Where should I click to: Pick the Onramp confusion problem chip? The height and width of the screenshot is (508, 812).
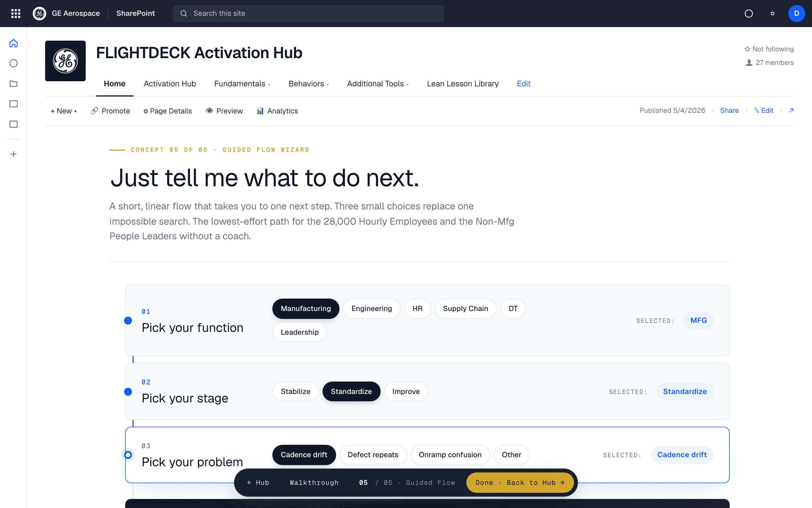[450, 455]
